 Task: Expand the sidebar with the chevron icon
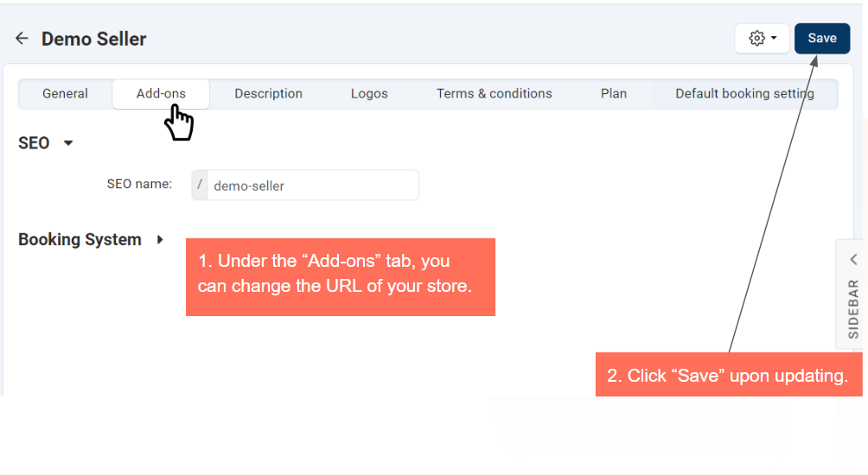tap(853, 259)
